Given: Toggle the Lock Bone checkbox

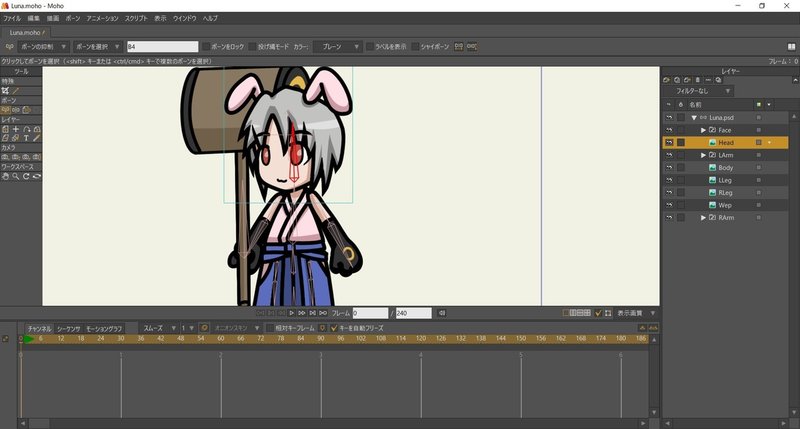Looking at the screenshot, I should [206, 46].
